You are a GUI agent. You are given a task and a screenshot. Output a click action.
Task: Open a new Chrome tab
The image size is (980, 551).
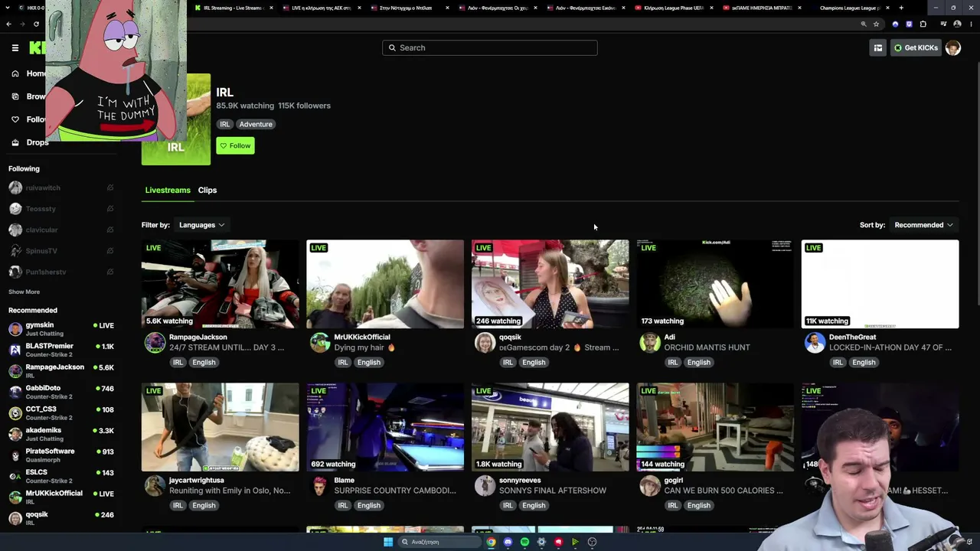coord(901,8)
